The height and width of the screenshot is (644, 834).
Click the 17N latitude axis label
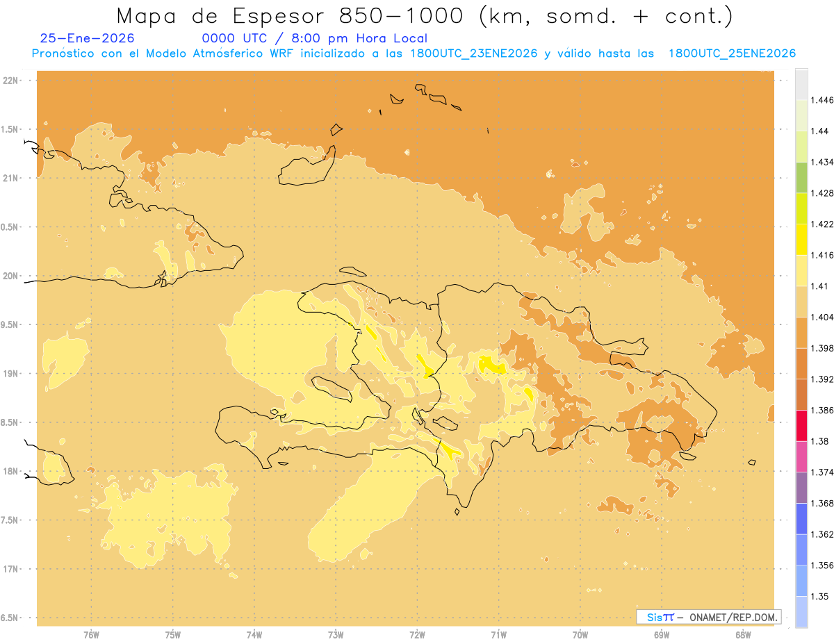[12, 570]
